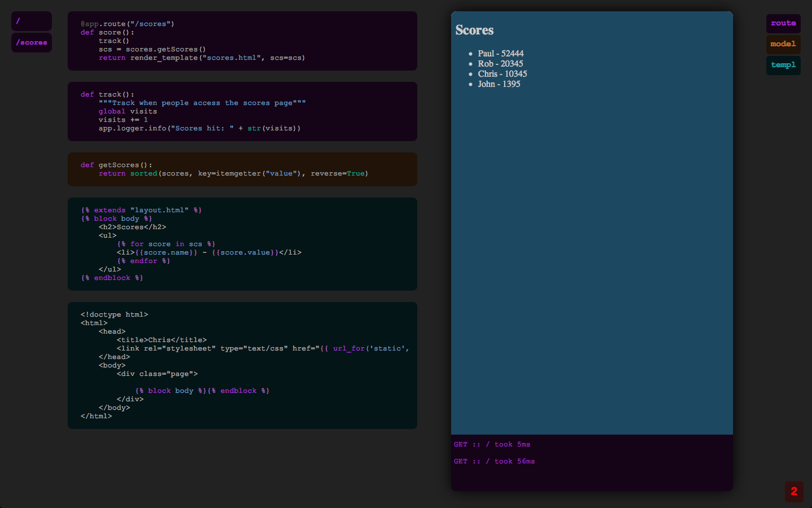812x508 pixels.
Task: Click the Scores heading in the preview
Action: coord(474,30)
